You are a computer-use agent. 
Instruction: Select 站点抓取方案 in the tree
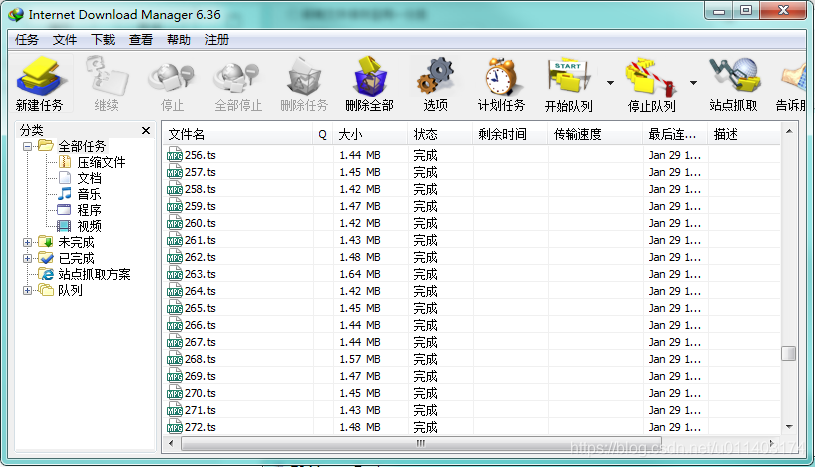pos(94,274)
